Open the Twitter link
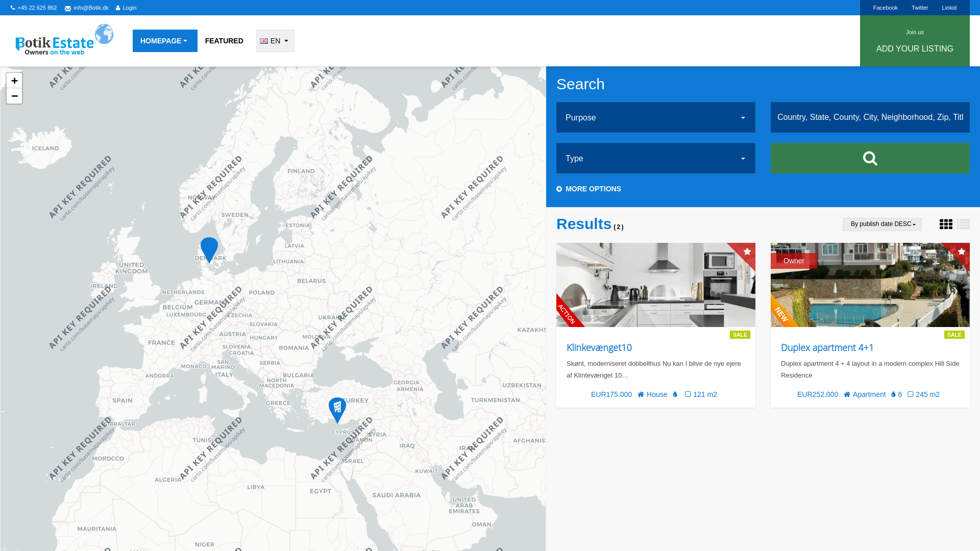 [920, 8]
